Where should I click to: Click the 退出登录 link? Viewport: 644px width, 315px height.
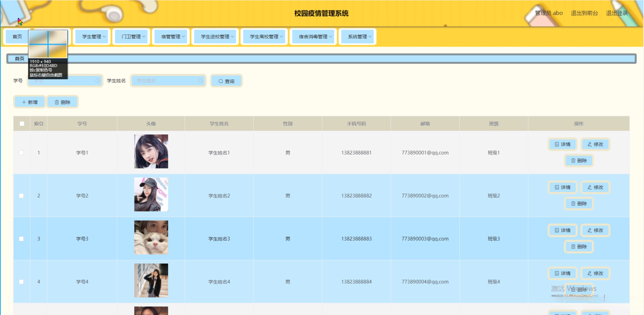[617, 13]
